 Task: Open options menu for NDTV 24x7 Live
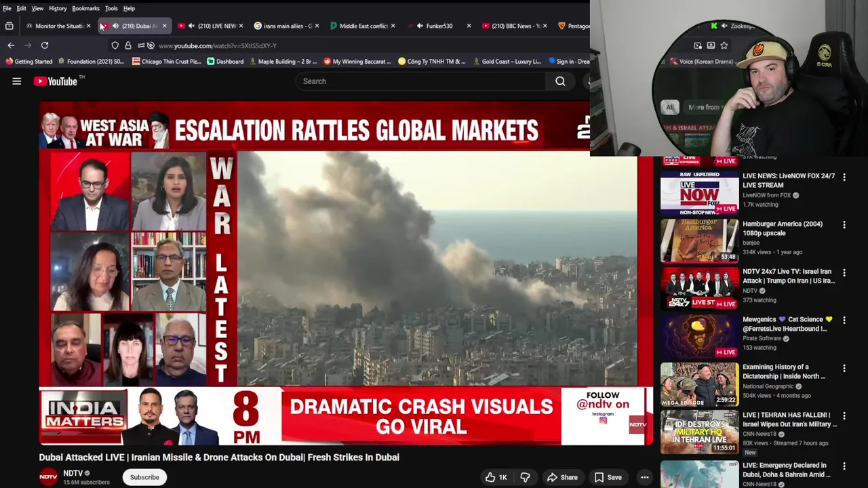point(844,272)
